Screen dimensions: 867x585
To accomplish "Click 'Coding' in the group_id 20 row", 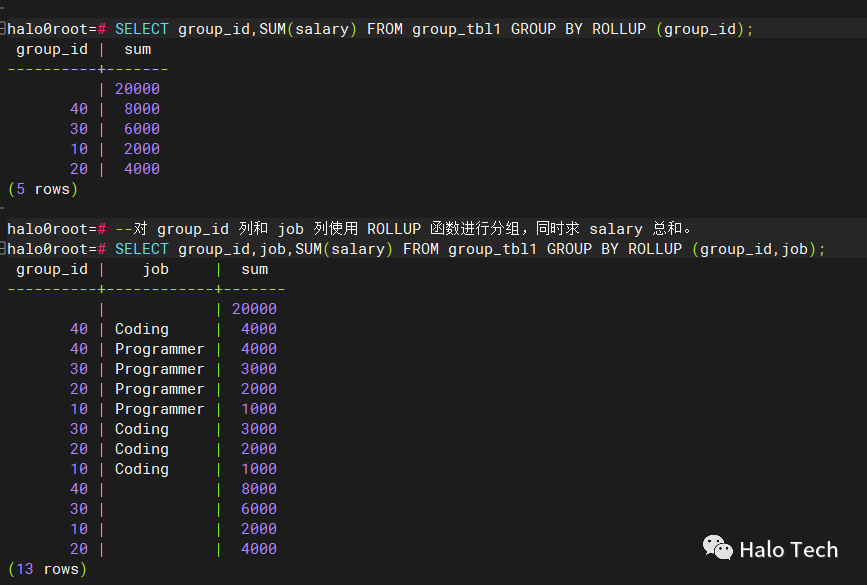I will [142, 449].
